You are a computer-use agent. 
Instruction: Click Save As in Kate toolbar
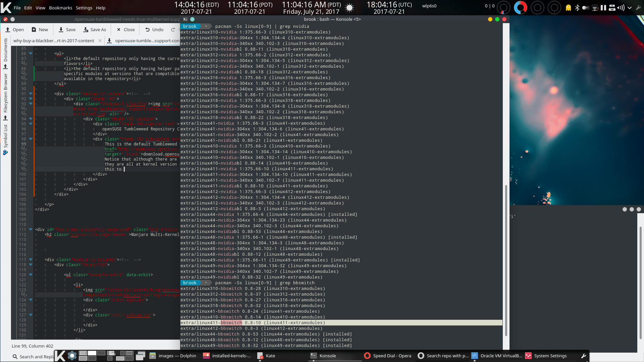click(x=95, y=29)
